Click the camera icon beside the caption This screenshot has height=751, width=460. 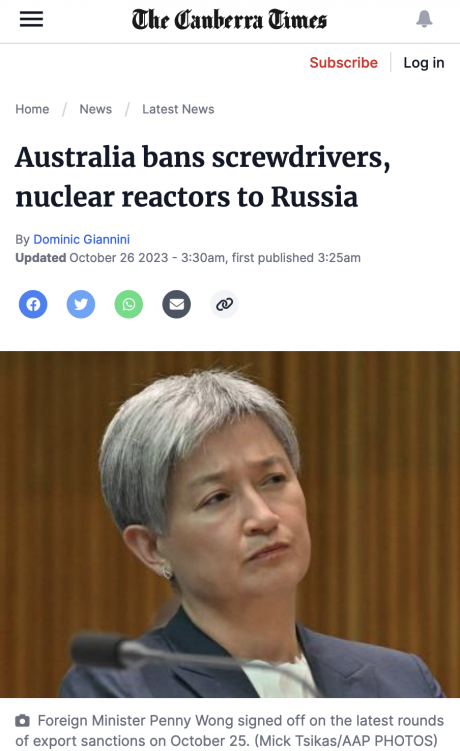tap(23, 720)
